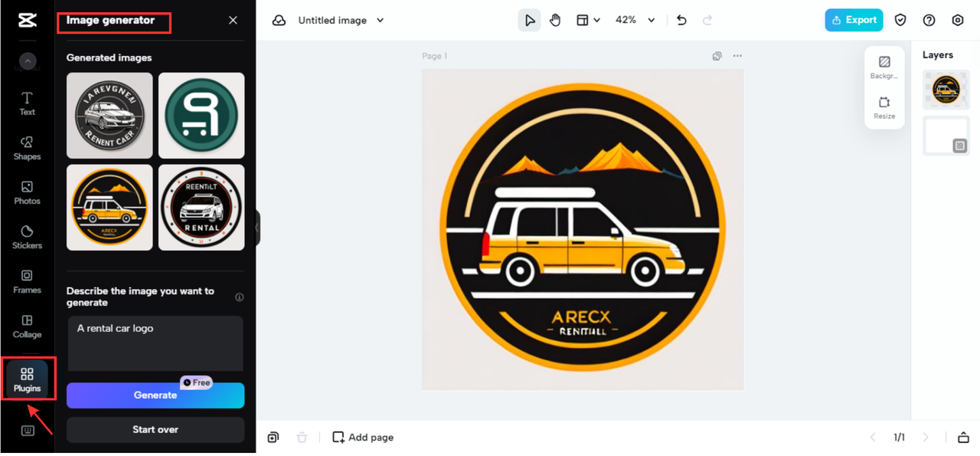Select the green circle logo thumbnail
This screenshot has height=456, width=980.
201,116
